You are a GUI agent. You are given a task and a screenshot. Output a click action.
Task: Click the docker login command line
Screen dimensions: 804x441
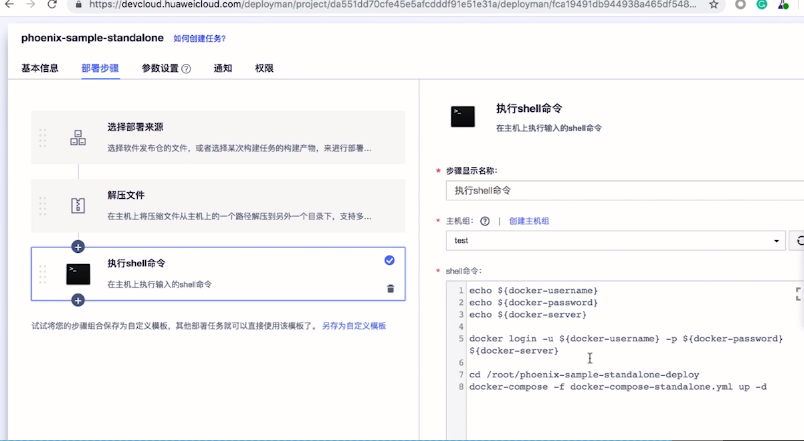[626, 345]
